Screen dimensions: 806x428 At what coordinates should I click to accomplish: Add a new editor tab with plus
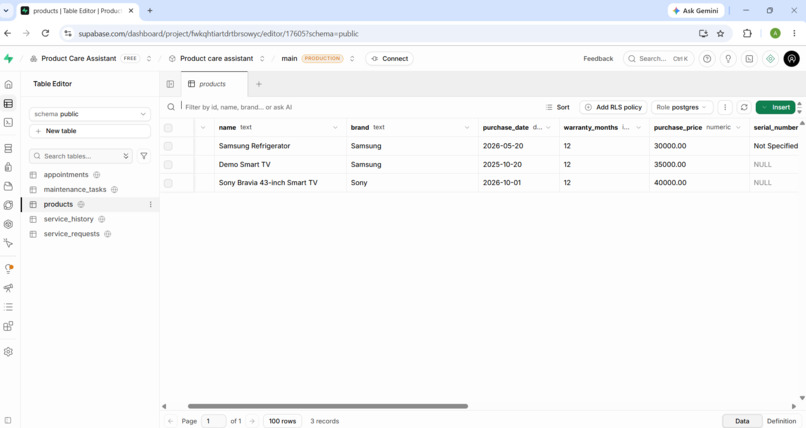point(259,84)
